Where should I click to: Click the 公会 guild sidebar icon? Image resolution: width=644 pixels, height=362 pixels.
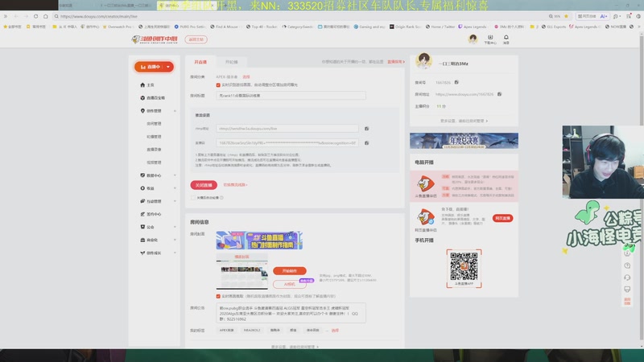tap(142, 227)
